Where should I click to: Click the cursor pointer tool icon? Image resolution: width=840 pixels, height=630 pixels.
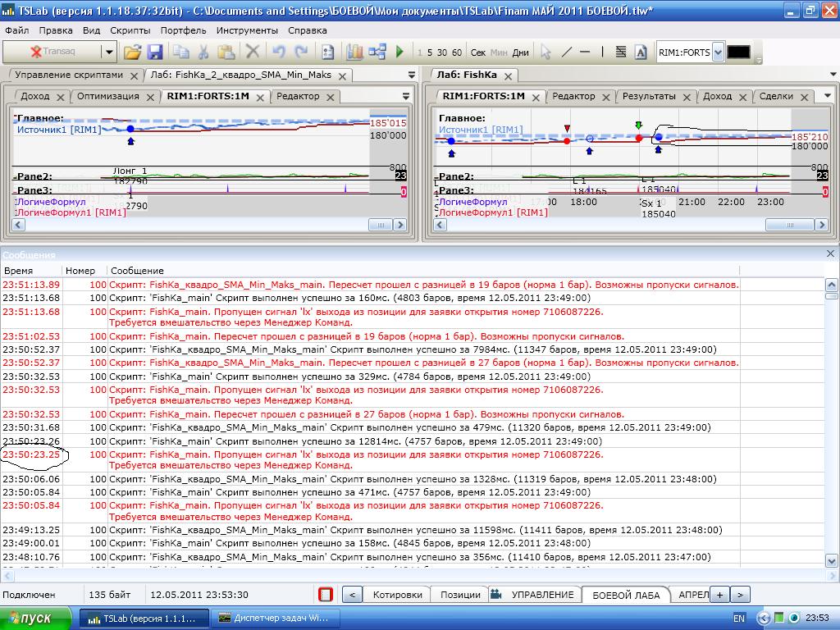[546, 52]
